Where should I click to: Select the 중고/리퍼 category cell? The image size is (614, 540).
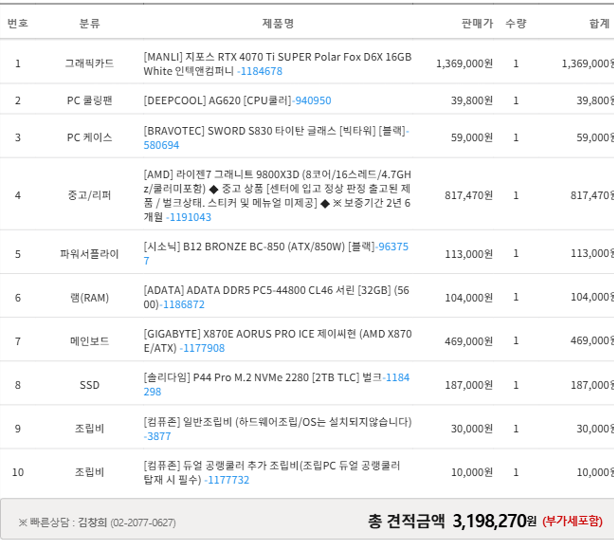tap(90, 195)
